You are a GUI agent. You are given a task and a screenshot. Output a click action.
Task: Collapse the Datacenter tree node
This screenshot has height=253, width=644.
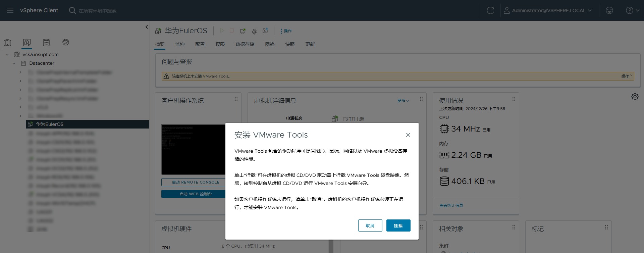point(14,63)
